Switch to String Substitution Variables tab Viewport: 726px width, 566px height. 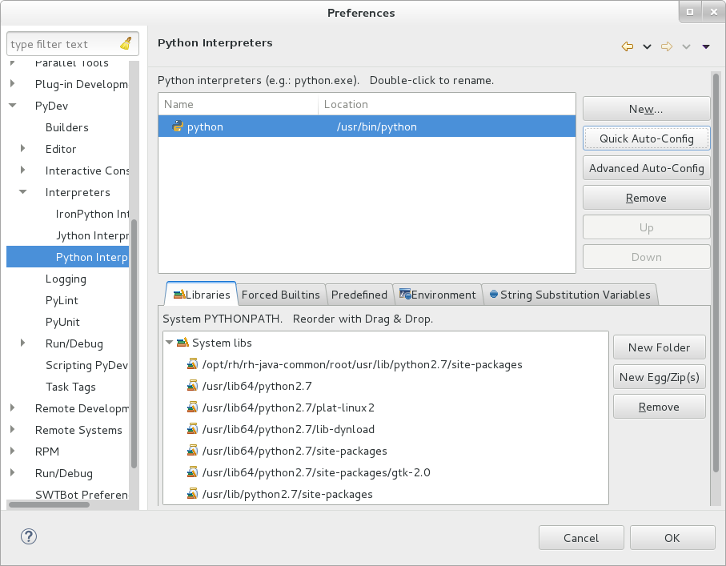[569, 295]
